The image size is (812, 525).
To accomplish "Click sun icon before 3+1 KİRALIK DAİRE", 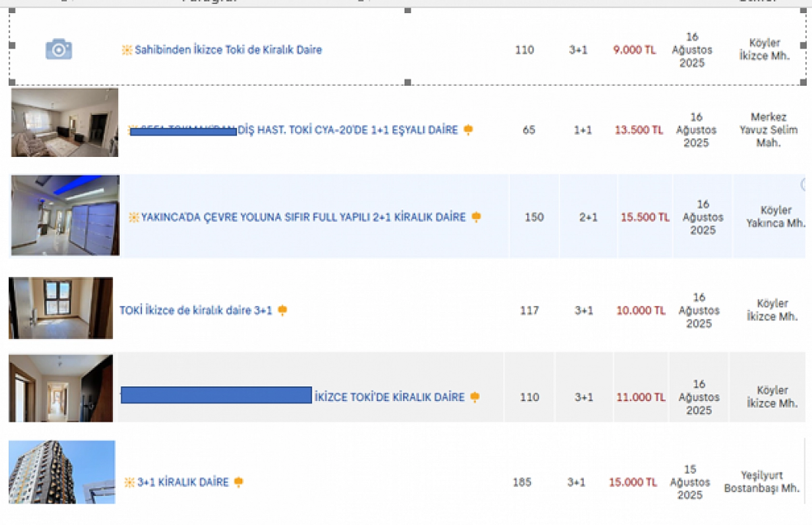I will tap(129, 482).
